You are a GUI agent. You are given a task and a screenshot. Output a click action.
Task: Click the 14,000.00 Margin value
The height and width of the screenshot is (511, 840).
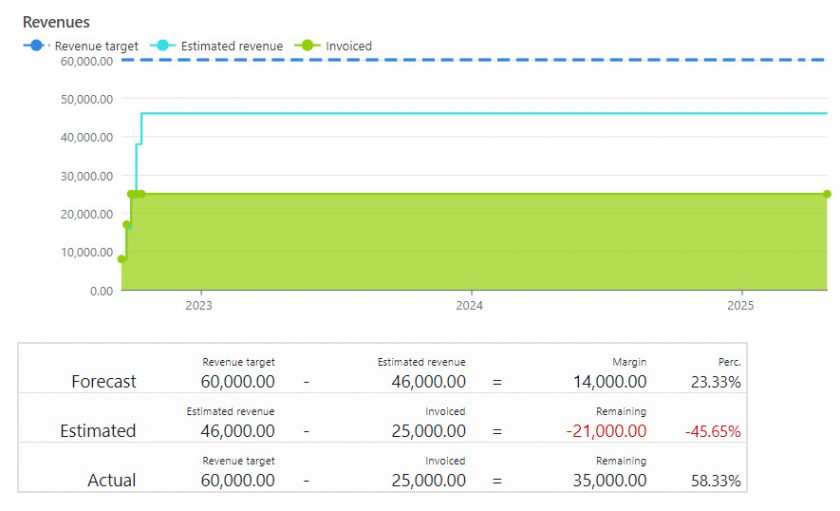tap(609, 381)
